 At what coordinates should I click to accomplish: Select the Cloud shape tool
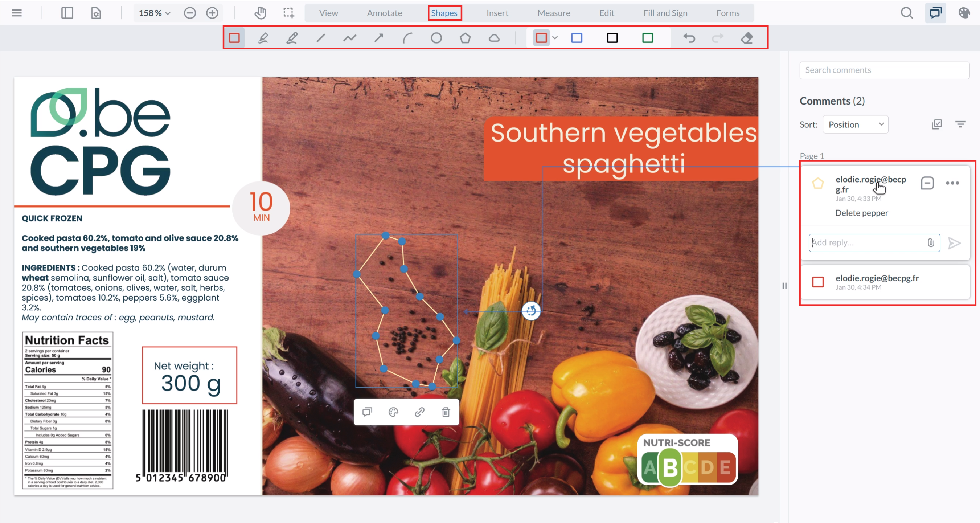tap(494, 38)
